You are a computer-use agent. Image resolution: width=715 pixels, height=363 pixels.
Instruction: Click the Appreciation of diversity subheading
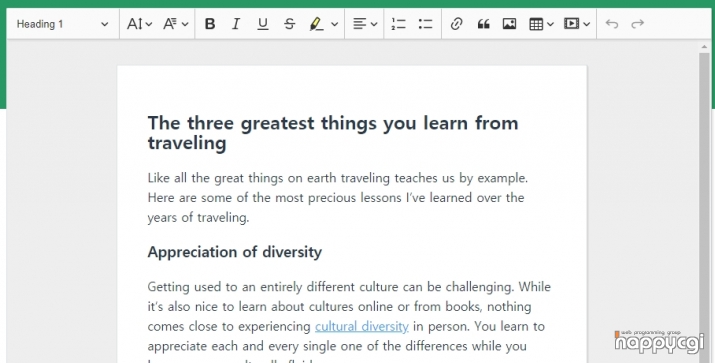(x=234, y=252)
